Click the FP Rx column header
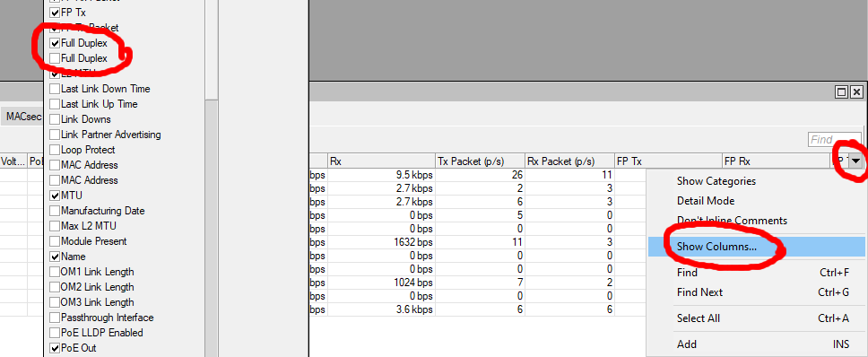 (777, 161)
